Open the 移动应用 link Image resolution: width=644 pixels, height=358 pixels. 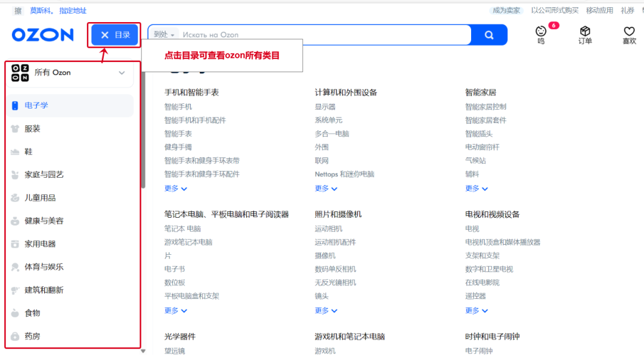click(599, 11)
